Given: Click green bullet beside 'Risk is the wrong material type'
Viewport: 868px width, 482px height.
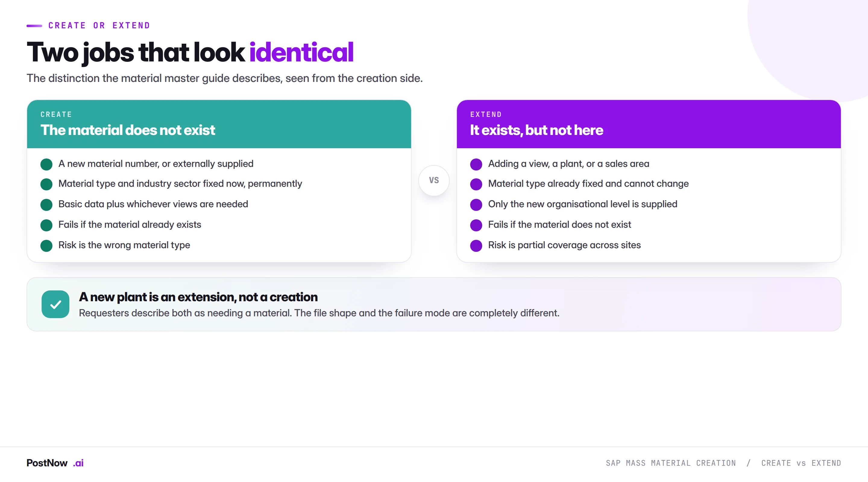Looking at the screenshot, I should 46,246.
